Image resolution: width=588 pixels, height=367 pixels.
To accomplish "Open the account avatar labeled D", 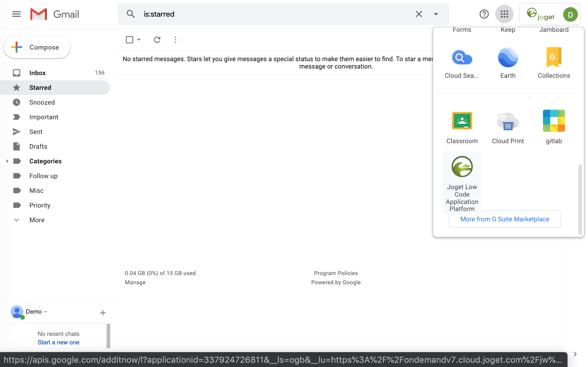I will 570,14.
